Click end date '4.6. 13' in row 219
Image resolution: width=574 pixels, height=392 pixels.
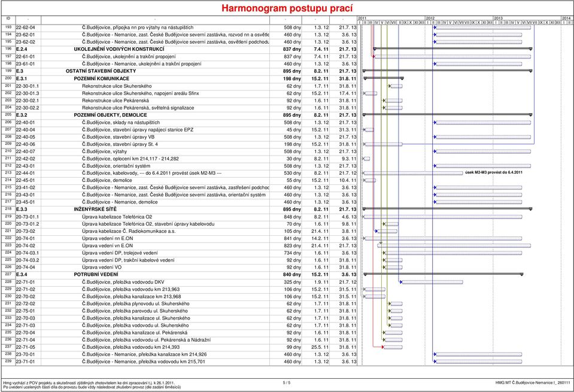coord(349,217)
